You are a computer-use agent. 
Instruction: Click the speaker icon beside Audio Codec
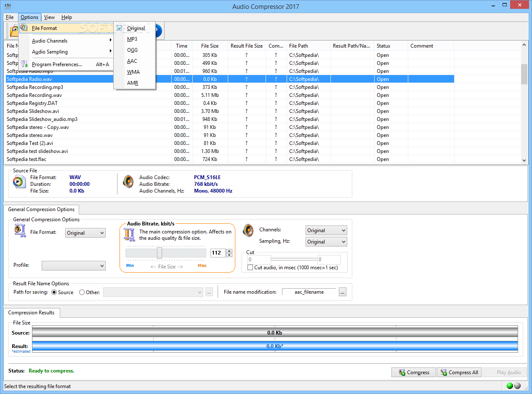(x=128, y=182)
